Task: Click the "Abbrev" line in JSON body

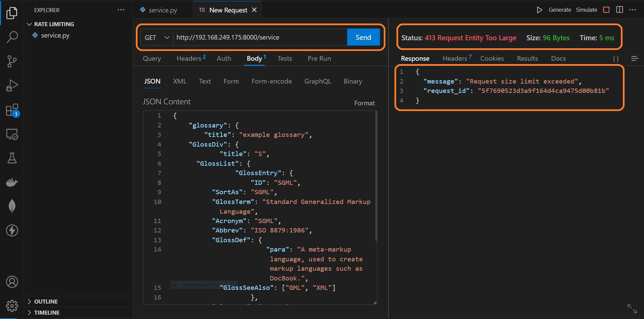Action: pos(262,230)
